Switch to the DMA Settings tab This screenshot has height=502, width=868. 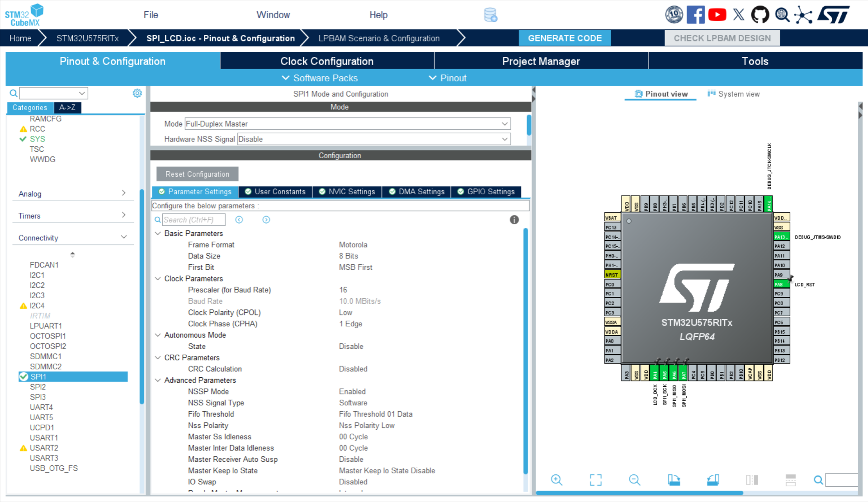(416, 192)
